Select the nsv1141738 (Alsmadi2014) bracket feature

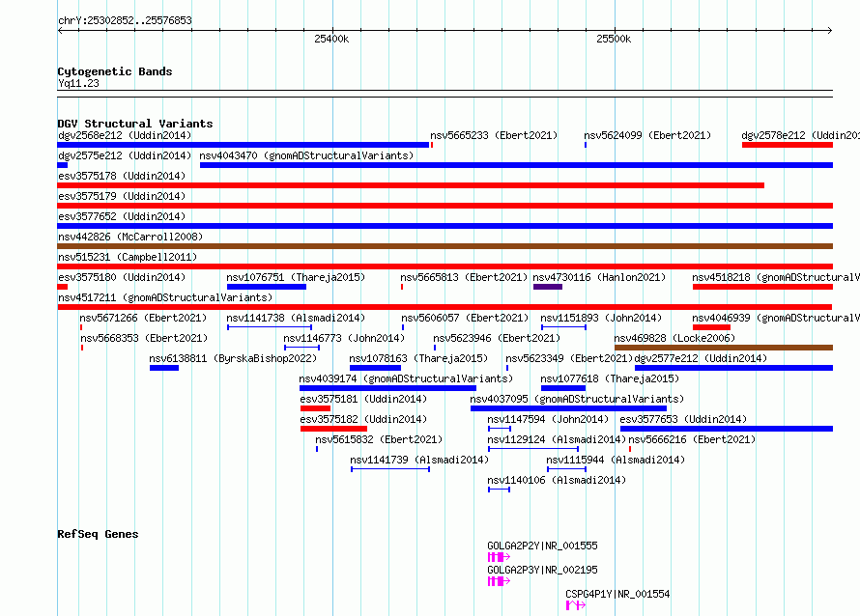pos(270,327)
